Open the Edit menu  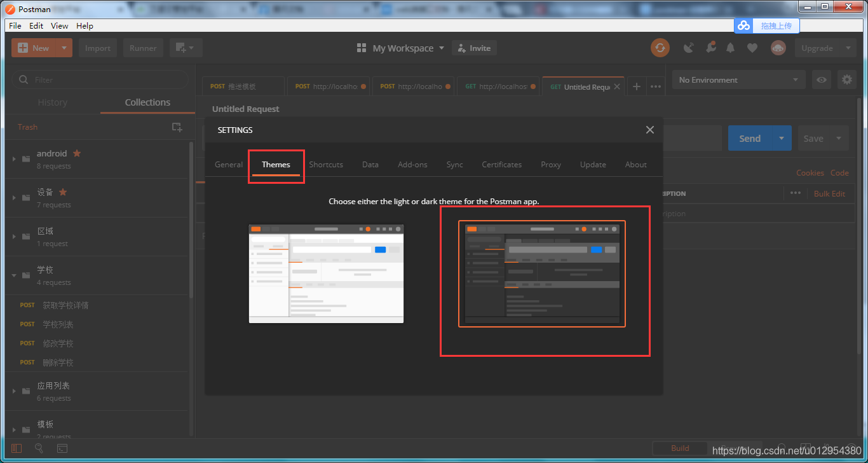[x=36, y=25]
